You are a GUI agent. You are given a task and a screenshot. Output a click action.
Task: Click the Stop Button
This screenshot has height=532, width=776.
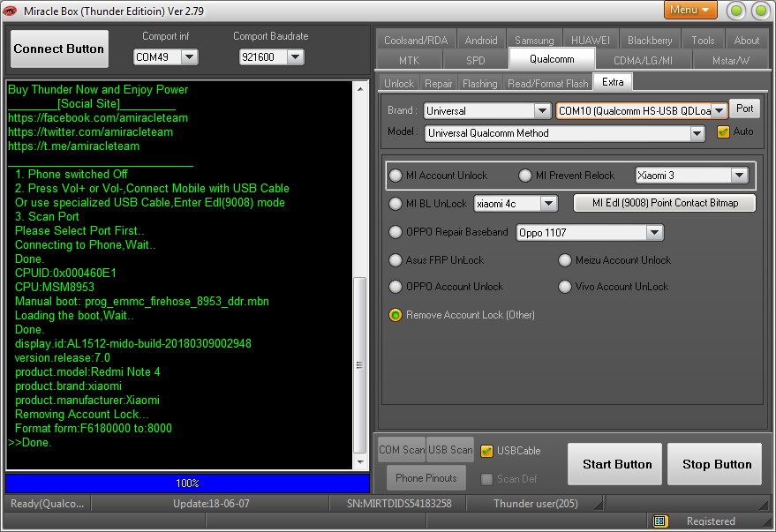(714, 464)
